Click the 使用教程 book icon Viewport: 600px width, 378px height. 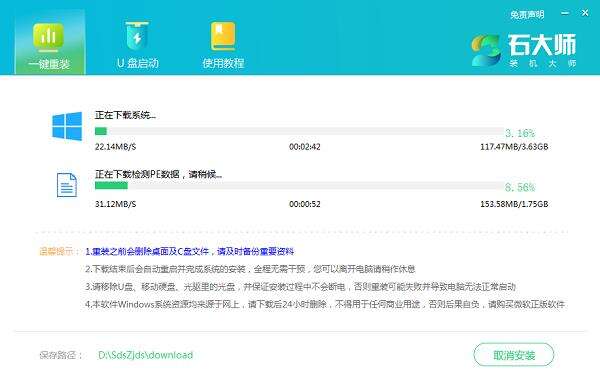[223, 36]
